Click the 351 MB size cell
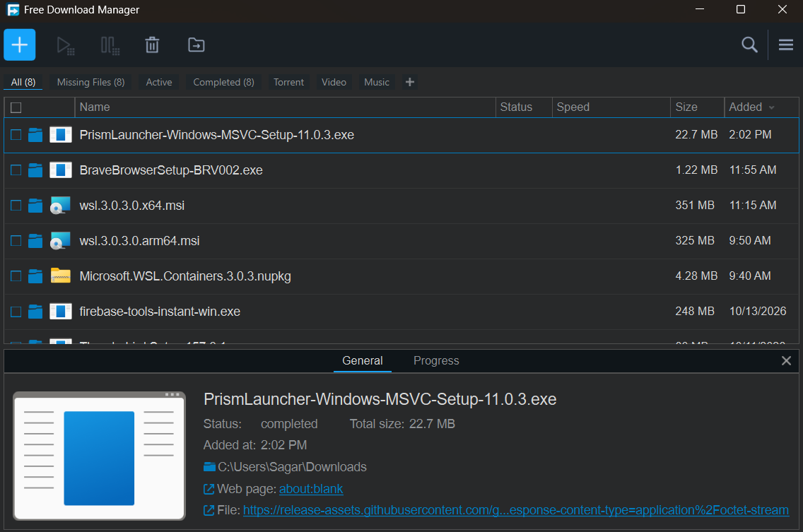Image resolution: width=803 pixels, height=532 pixels. tap(694, 205)
